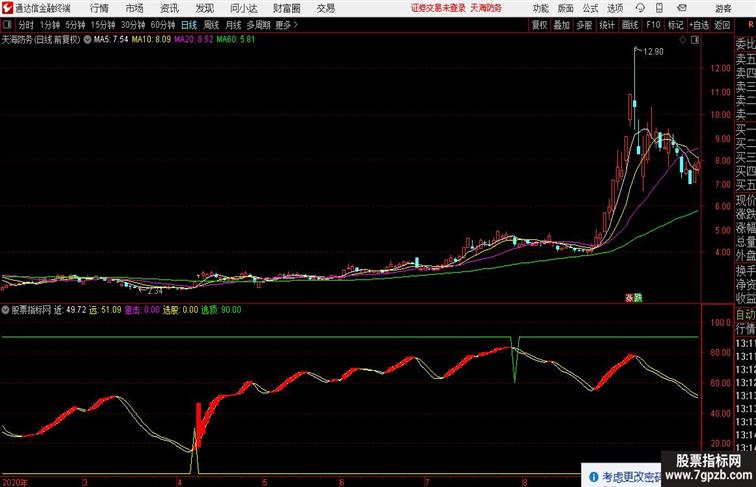Open the 财富圈 menu
Image resolution: width=756 pixels, height=487 pixels.
click(x=286, y=8)
